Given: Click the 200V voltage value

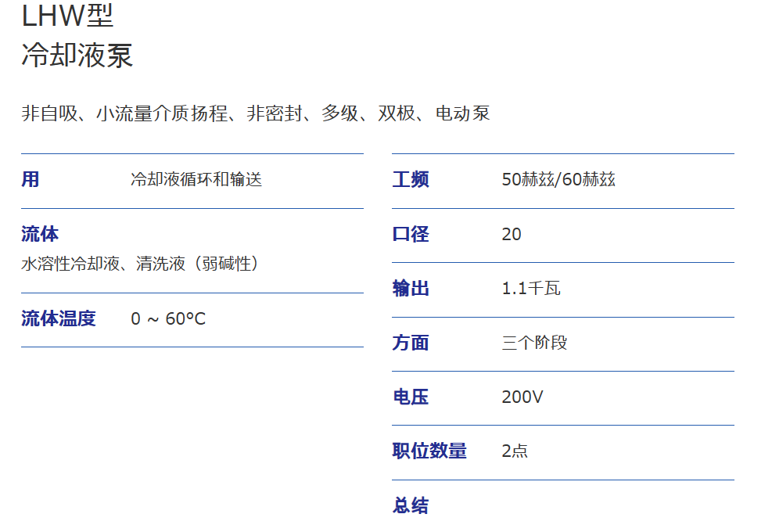Looking at the screenshot, I should 522,397.
